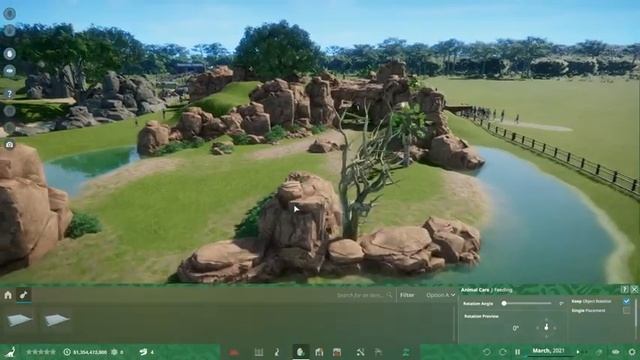Click the topmost left sidebar round icon
640x360 pixels.
tap(9, 13)
